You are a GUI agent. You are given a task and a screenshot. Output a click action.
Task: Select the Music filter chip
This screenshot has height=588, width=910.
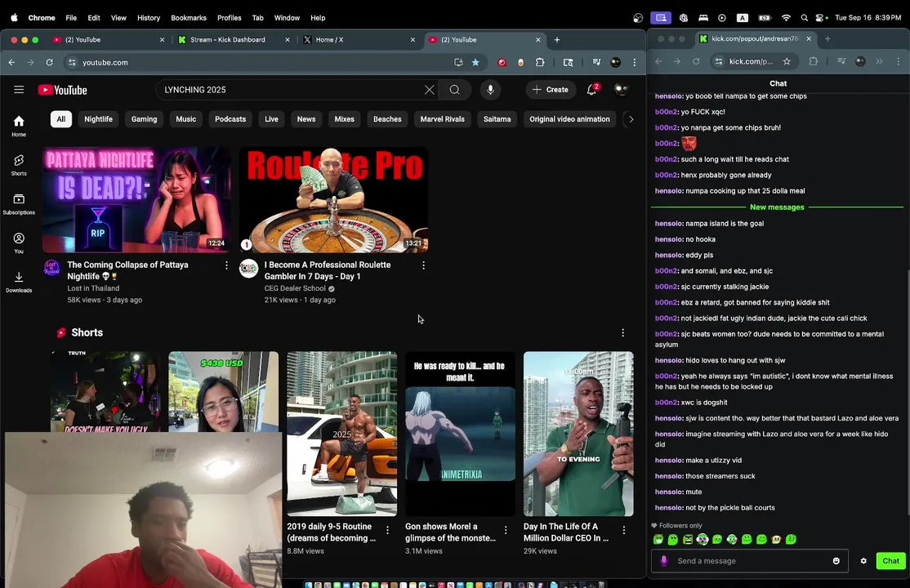coord(185,119)
